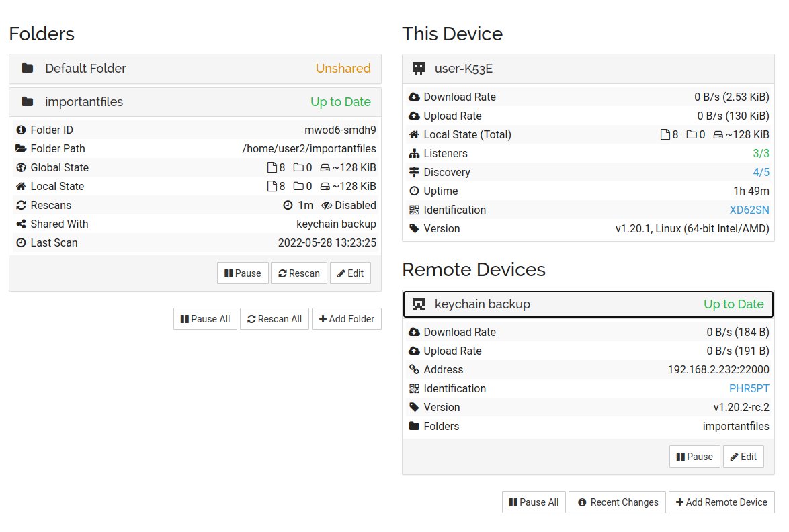Image resolution: width=789 pixels, height=532 pixels.
Task: Collapse the importantfiles folder panel
Action: (196, 102)
